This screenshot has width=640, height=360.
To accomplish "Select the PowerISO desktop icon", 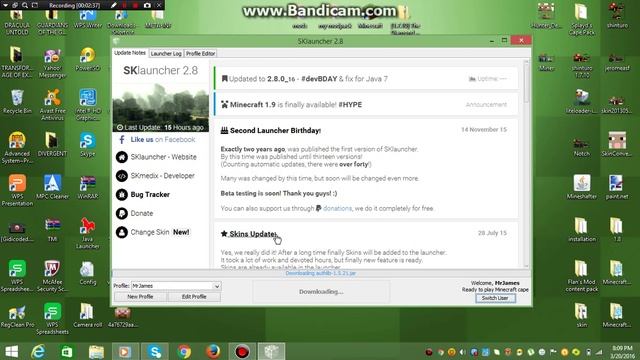I will click(x=87, y=60).
